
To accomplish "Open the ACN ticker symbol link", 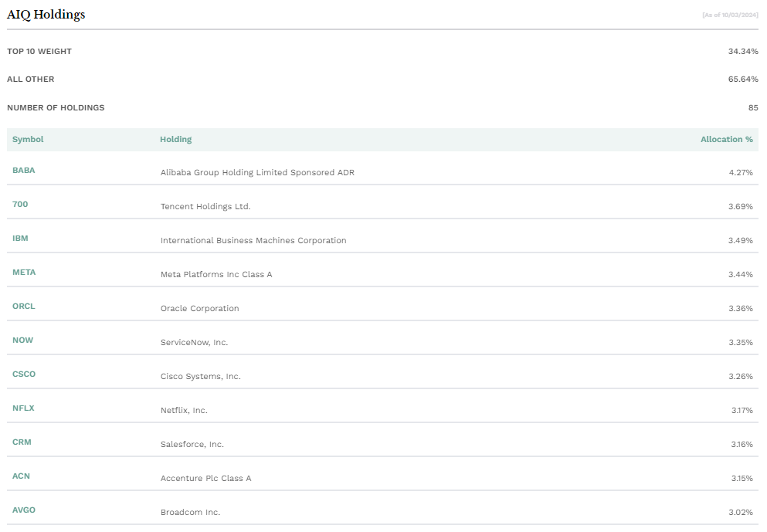I will click(21, 476).
